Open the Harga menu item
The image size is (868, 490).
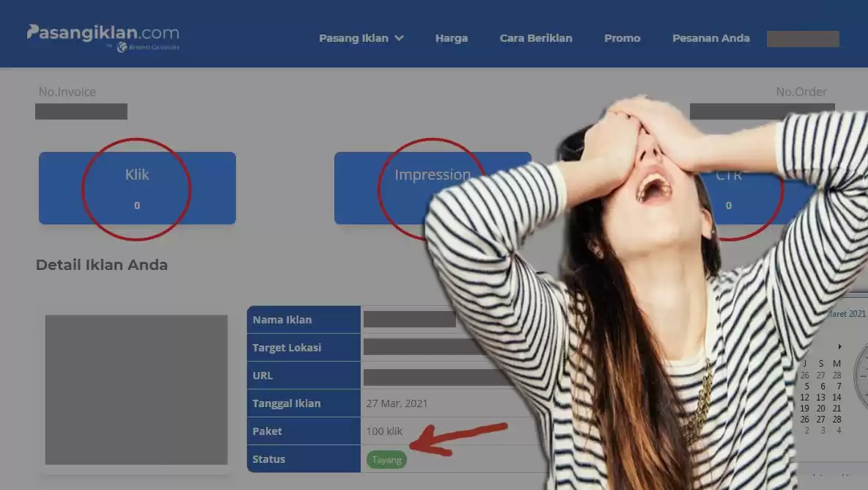pyautogui.click(x=451, y=38)
